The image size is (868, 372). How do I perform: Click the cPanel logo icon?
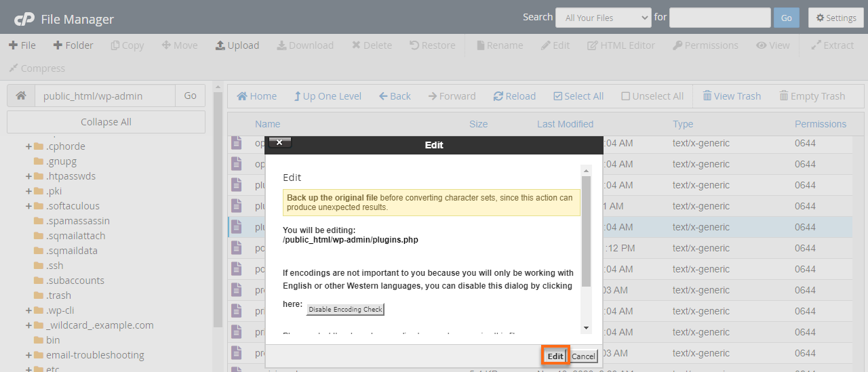tap(24, 19)
